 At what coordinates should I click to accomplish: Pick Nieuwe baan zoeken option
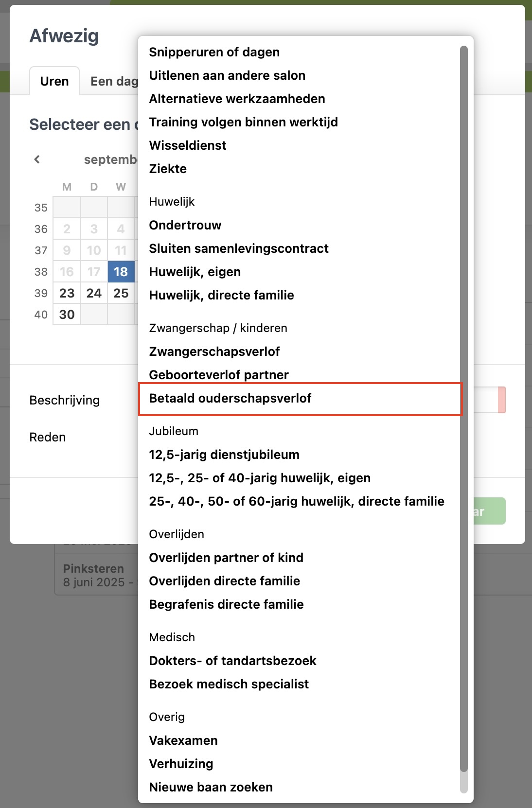(211, 788)
